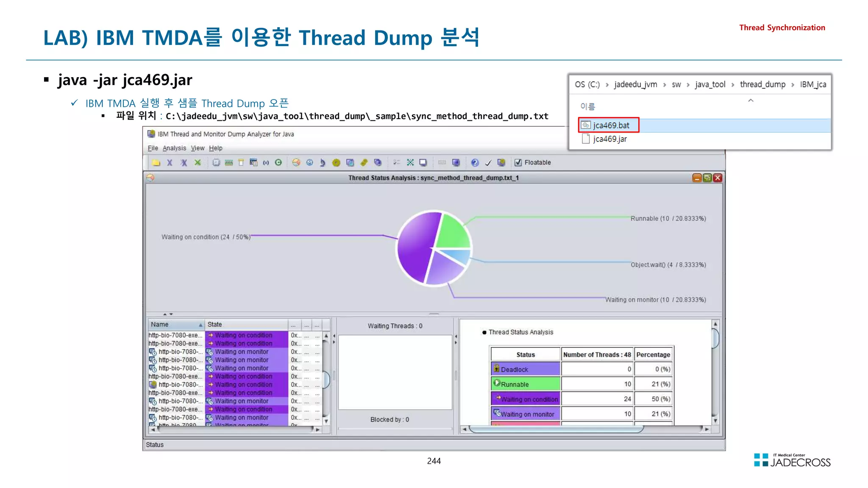The image size is (868, 488).
Task: Click the trash can toolbar icon
Action: (x=241, y=163)
